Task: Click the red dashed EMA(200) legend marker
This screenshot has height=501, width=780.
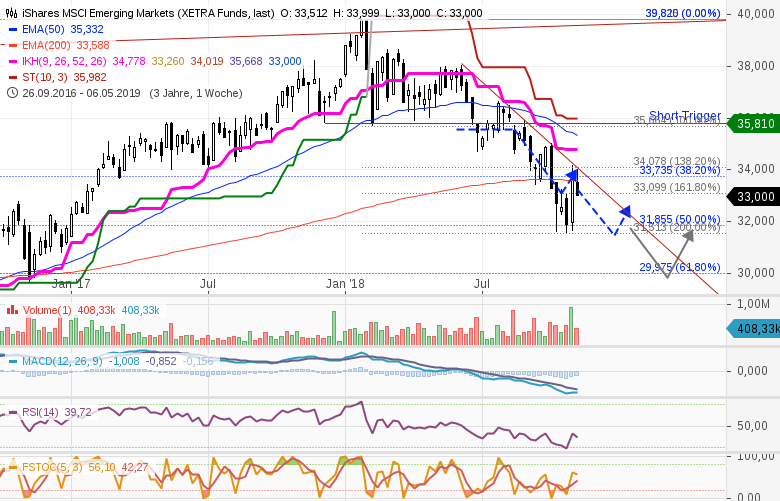Action: coord(13,45)
